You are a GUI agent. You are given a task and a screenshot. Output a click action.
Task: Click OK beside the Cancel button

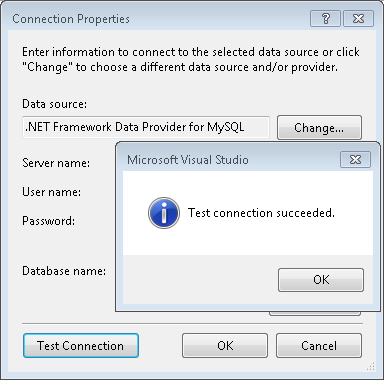[225, 346]
